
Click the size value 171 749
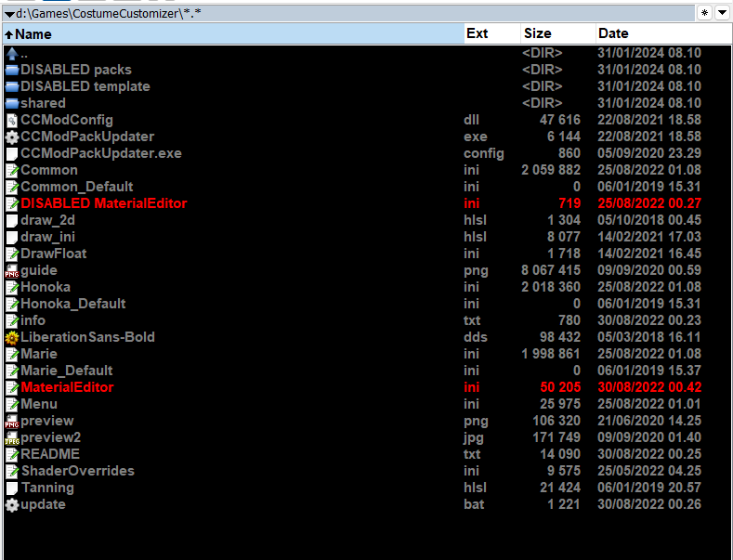pyautogui.click(x=556, y=437)
